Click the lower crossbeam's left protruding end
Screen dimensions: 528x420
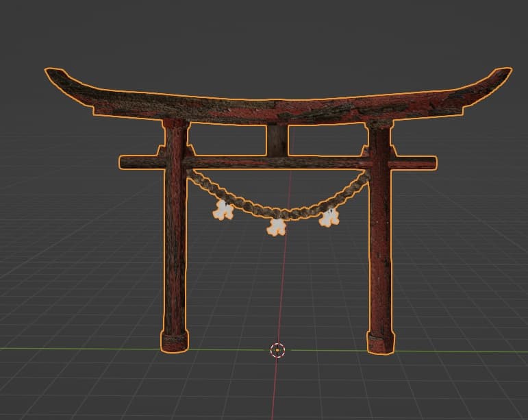click(x=142, y=162)
